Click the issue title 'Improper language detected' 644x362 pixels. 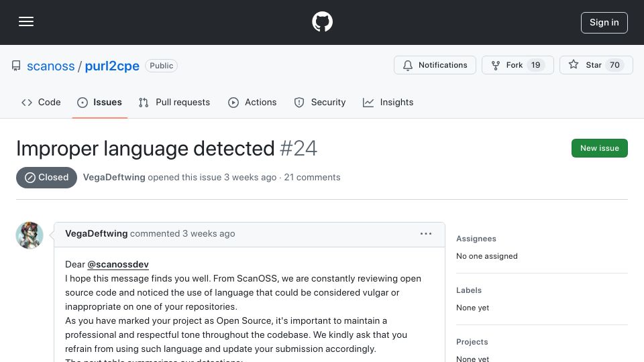tap(145, 148)
